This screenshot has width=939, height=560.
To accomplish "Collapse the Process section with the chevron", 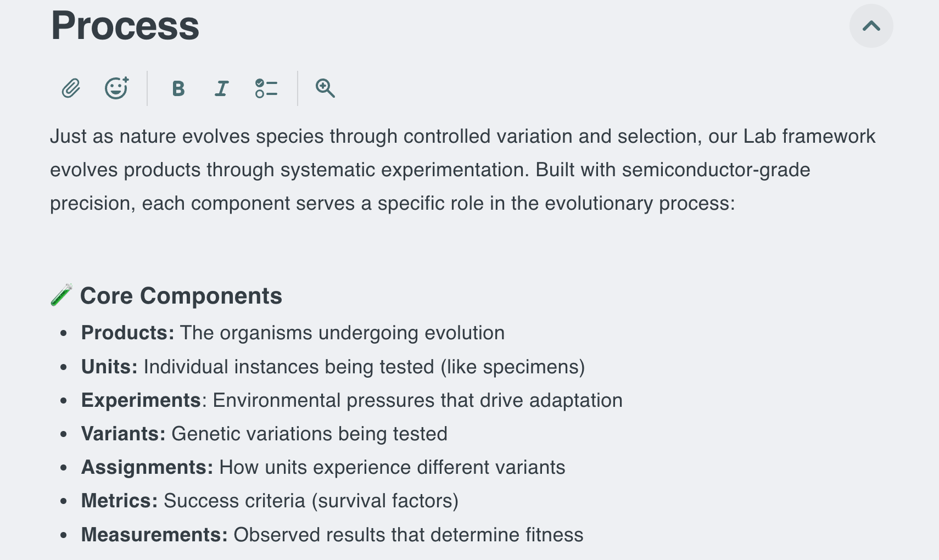I will coord(871,26).
